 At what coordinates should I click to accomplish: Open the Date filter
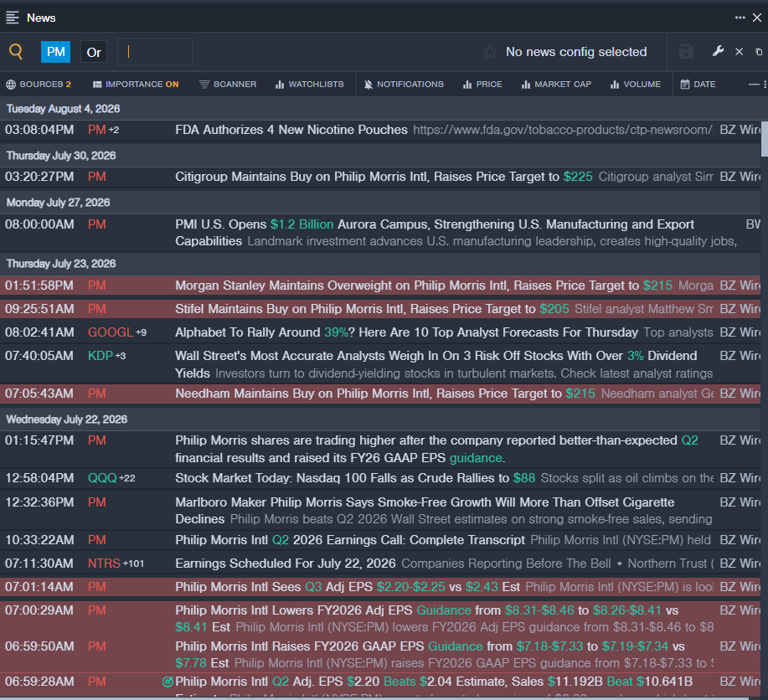tap(698, 85)
